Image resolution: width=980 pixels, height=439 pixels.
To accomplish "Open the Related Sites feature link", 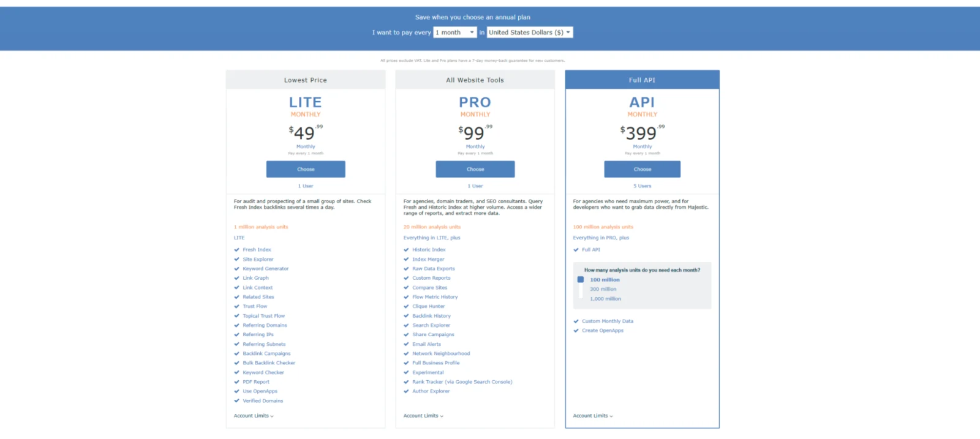I will click(x=258, y=297).
